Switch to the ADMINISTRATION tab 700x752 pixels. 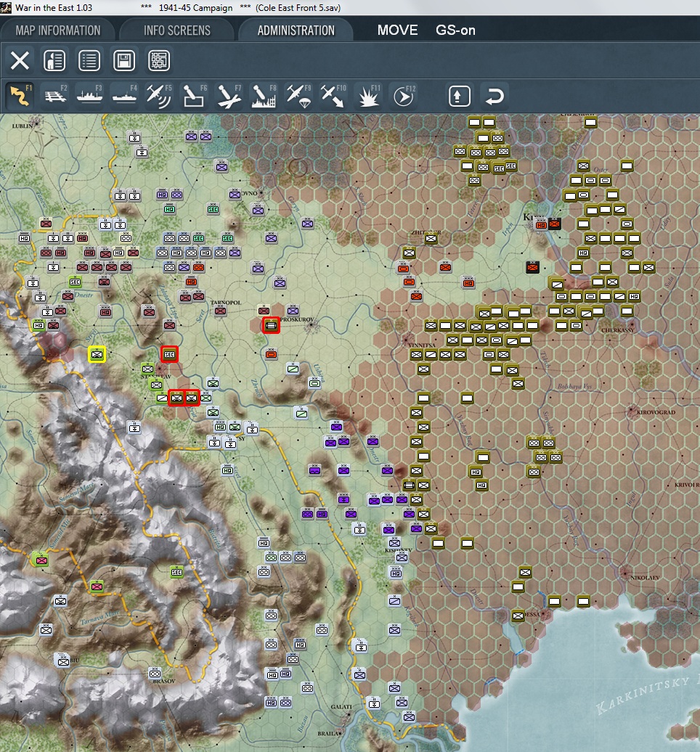click(296, 30)
